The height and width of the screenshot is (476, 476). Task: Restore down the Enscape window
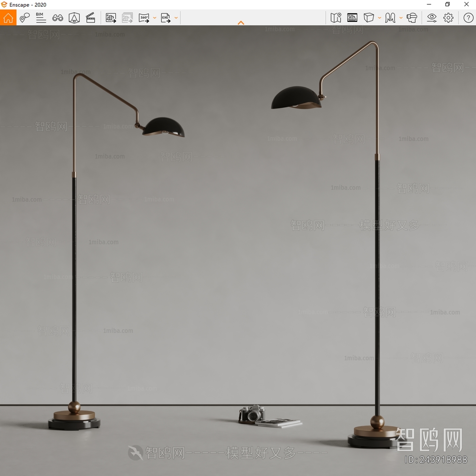447,4
